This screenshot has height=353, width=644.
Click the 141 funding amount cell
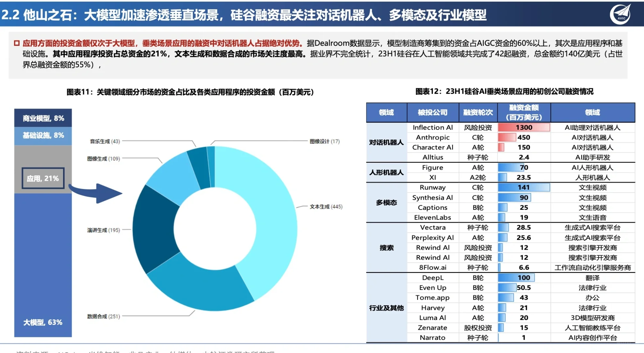click(524, 188)
